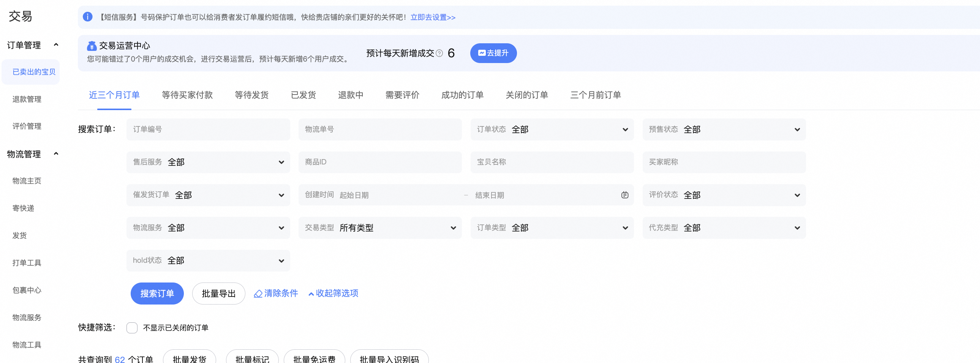The width and height of the screenshot is (980, 363).
Task: Open 物流服务 in sidebar
Action: click(27, 318)
